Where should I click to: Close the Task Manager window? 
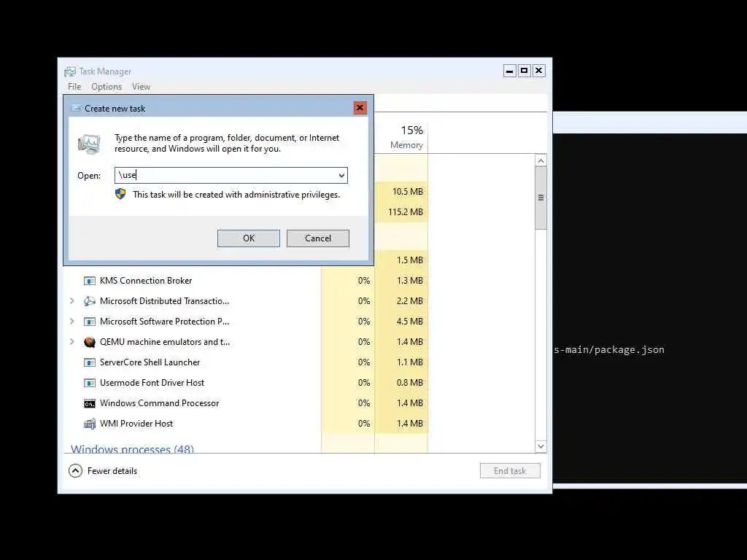point(539,71)
